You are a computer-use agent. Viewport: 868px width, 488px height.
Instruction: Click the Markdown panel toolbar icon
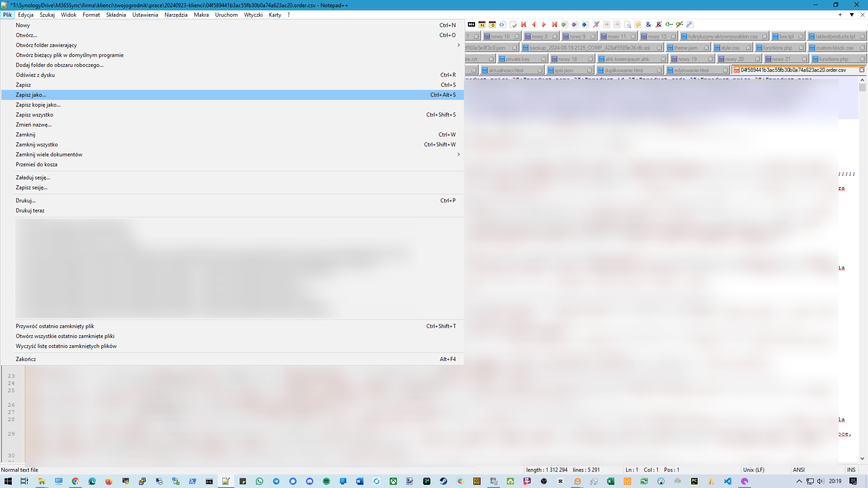[472, 24]
